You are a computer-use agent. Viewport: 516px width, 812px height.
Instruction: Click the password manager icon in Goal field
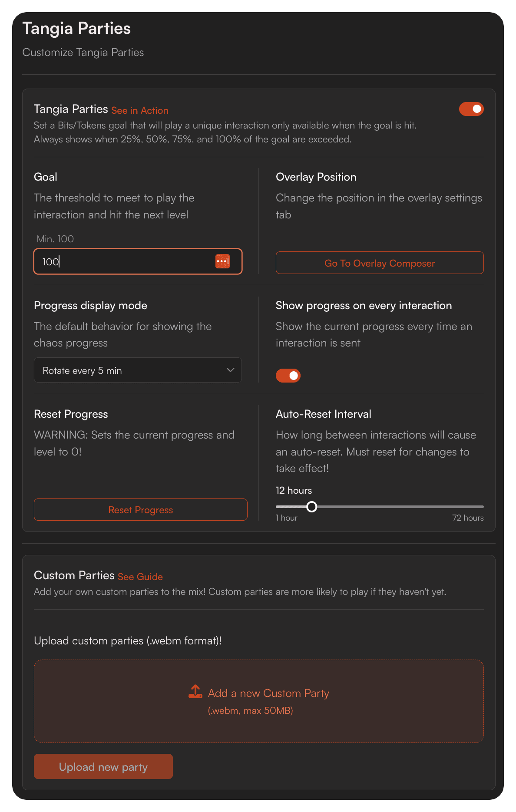(x=222, y=261)
